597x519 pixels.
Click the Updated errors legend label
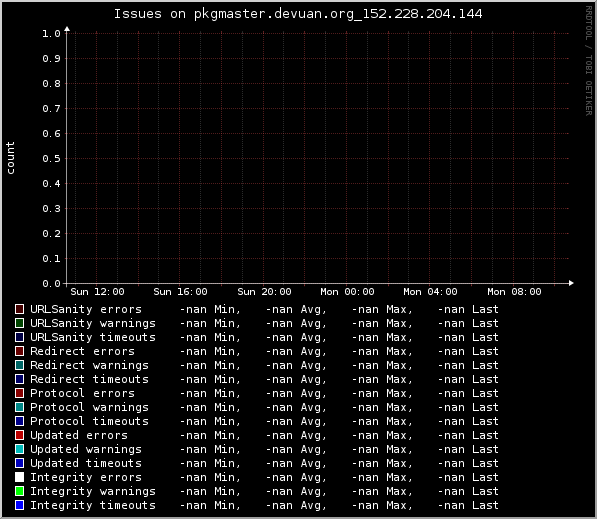[79, 435]
